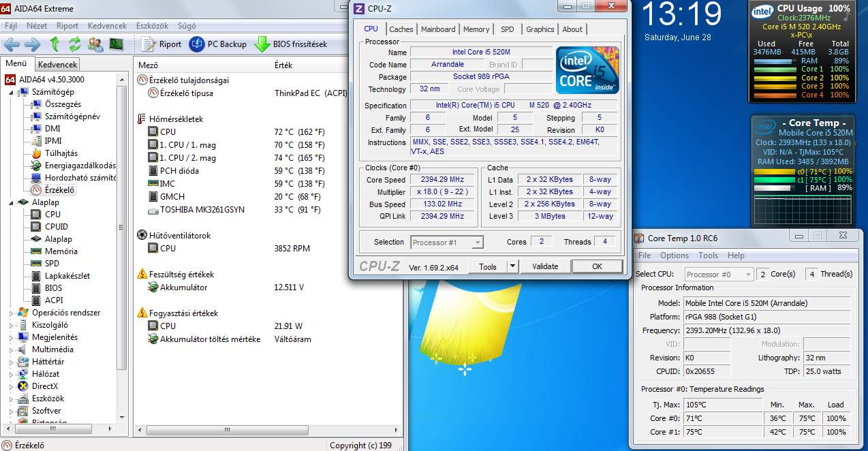Select Lapkakészlet chipset item

click(x=67, y=276)
